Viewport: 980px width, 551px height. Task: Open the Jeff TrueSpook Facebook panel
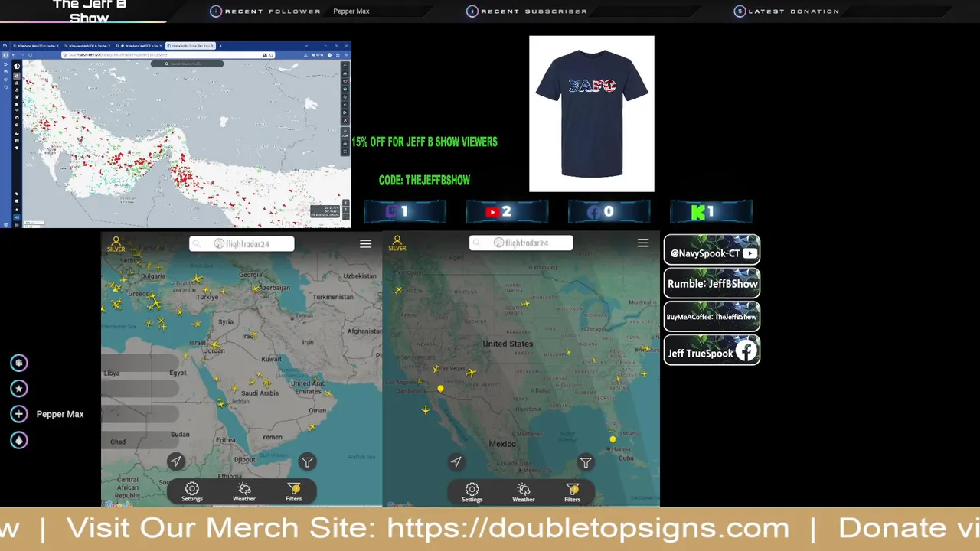tap(712, 350)
